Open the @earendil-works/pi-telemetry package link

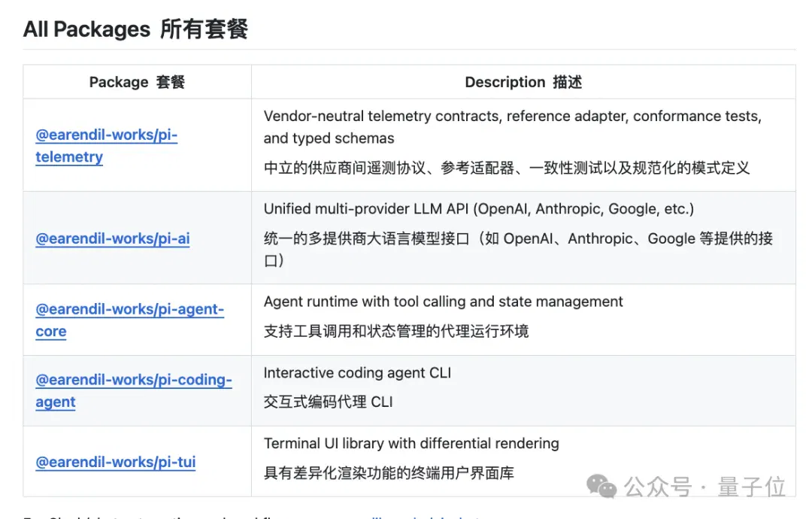106,146
